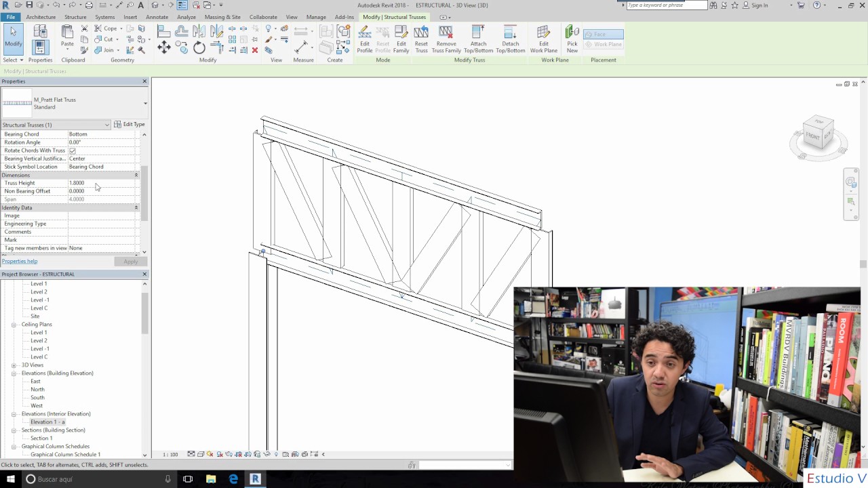Screen dimensions: 868x488
Task: Toggle Sun Path off in view control bar
Action: click(x=210, y=454)
